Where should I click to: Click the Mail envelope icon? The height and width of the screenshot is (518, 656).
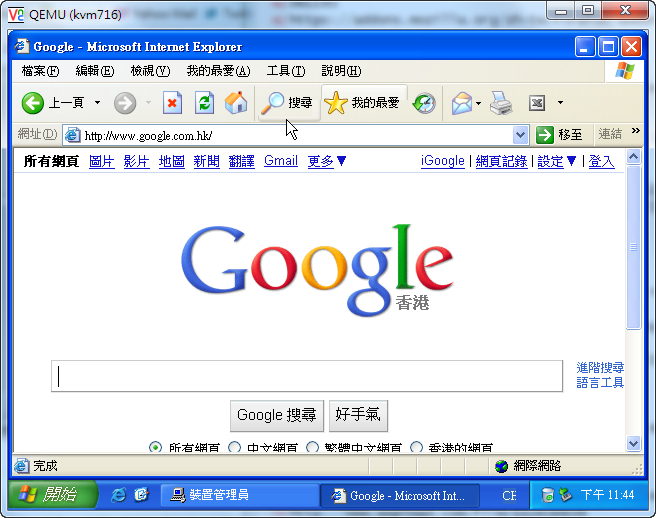462,103
